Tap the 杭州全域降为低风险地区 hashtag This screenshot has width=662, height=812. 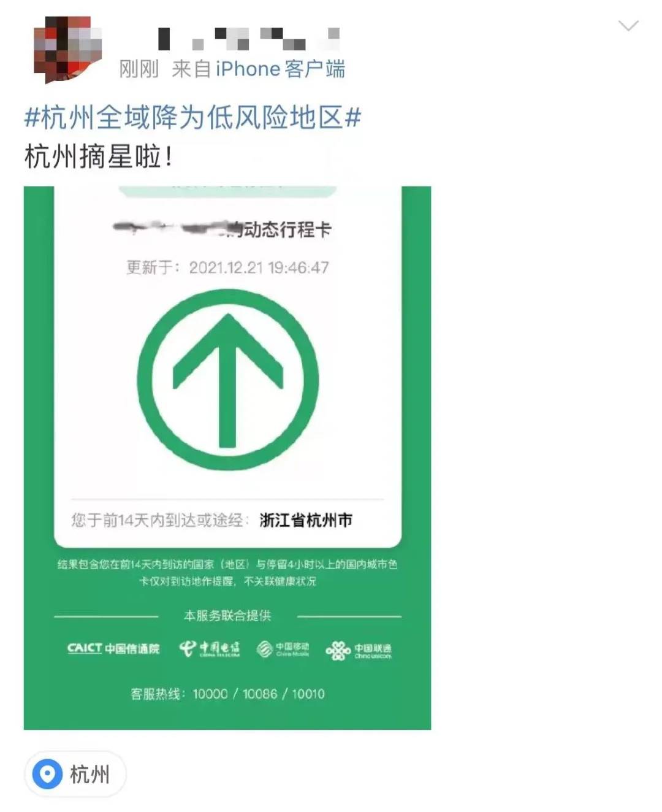point(192,117)
